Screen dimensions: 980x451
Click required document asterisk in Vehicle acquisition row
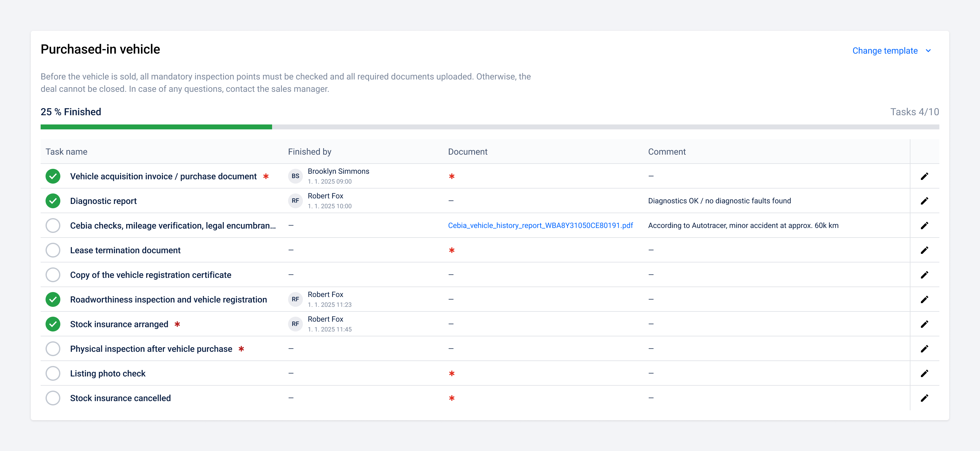[452, 176]
